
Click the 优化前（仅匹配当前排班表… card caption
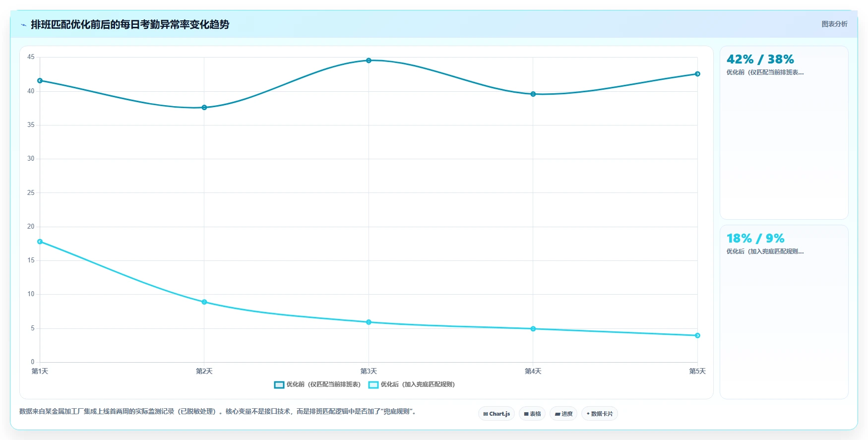(x=765, y=72)
